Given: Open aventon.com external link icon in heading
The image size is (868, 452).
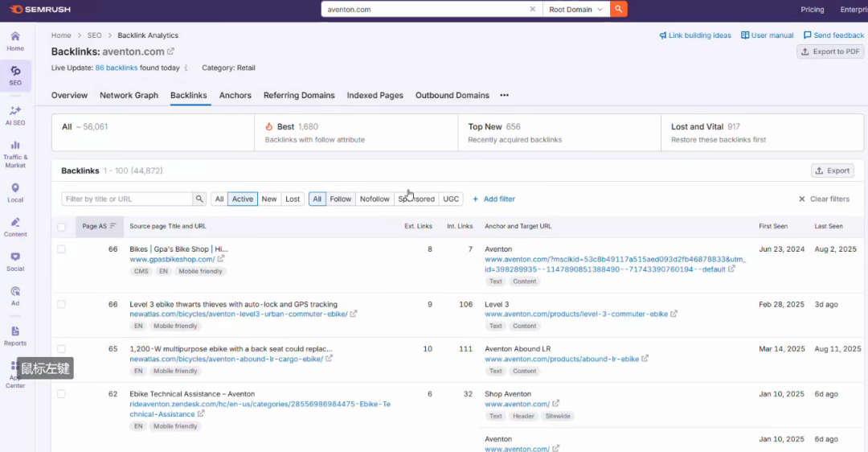Looking at the screenshot, I should coord(170,51).
